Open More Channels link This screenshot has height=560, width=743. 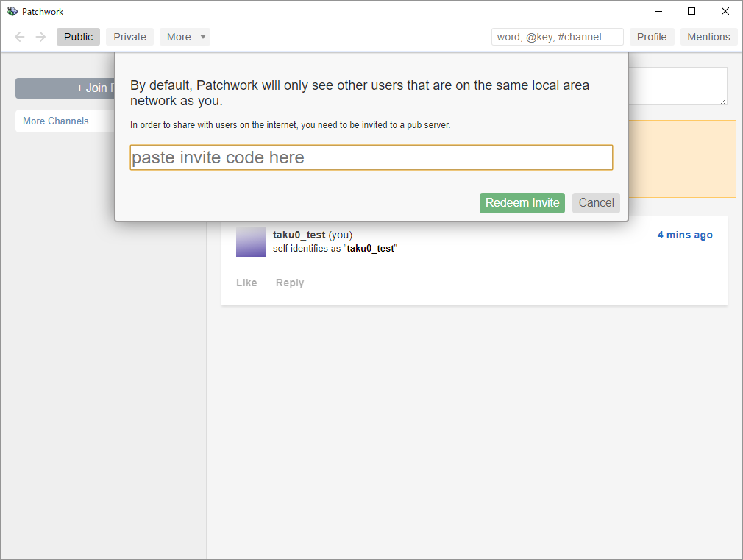tap(60, 121)
